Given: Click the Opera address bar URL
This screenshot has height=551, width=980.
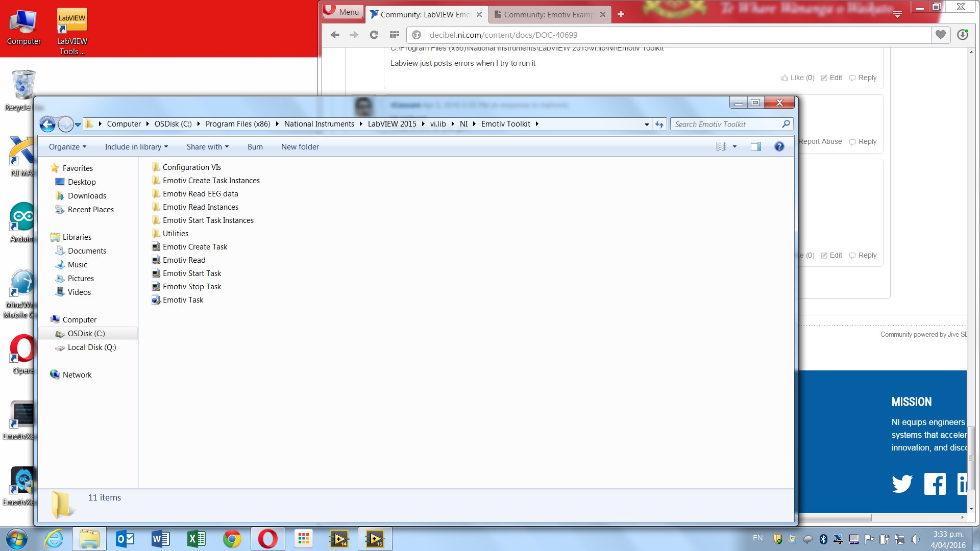Looking at the screenshot, I should pos(504,35).
